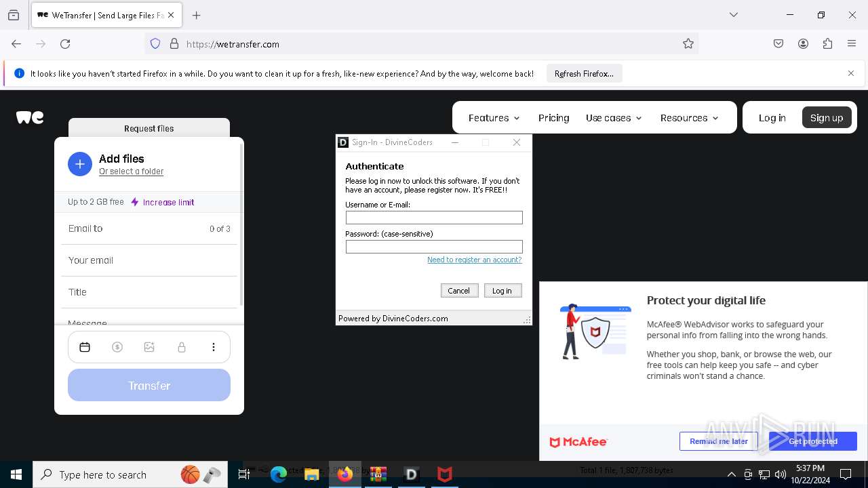Open File Explorer from the taskbar
The width and height of the screenshot is (868, 488).
[312, 474]
